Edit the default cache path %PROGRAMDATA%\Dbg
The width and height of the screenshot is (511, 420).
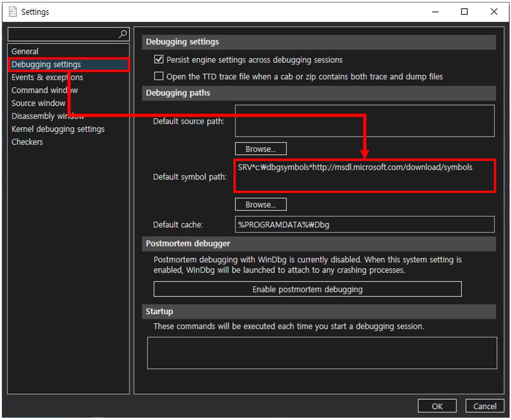tap(365, 224)
